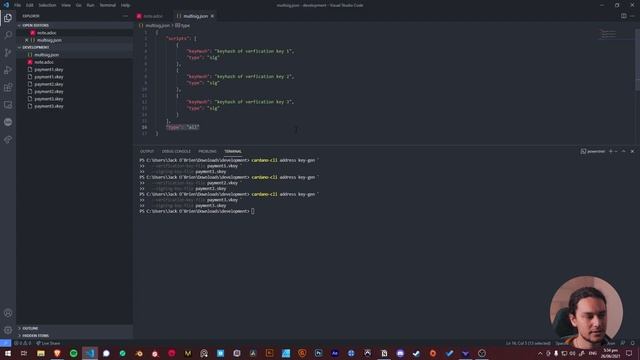The height and width of the screenshot is (360, 640).
Task: Open the Selection menu
Action: (x=47, y=5)
